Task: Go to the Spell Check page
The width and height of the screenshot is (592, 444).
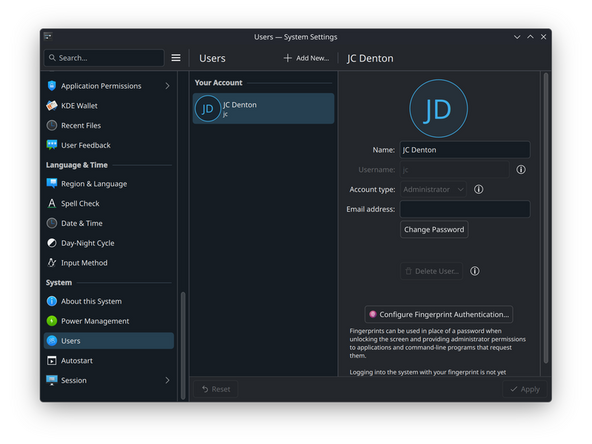Action: (109, 204)
